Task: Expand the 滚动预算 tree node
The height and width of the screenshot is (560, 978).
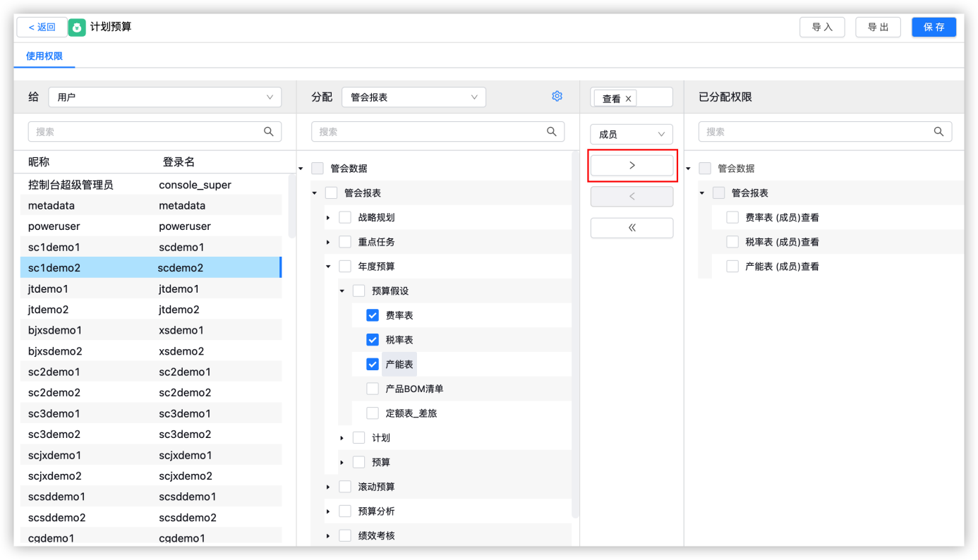Action: click(327, 486)
